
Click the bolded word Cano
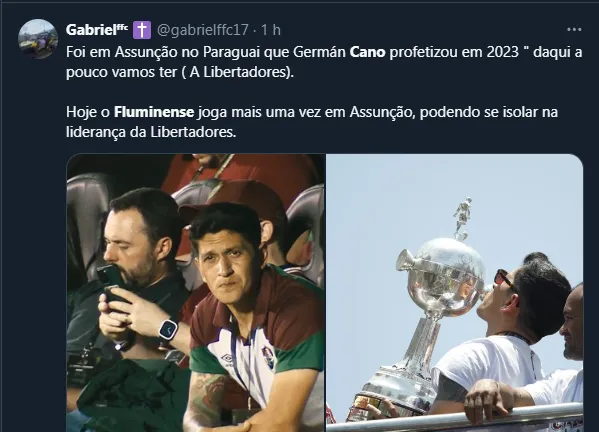click(367, 52)
